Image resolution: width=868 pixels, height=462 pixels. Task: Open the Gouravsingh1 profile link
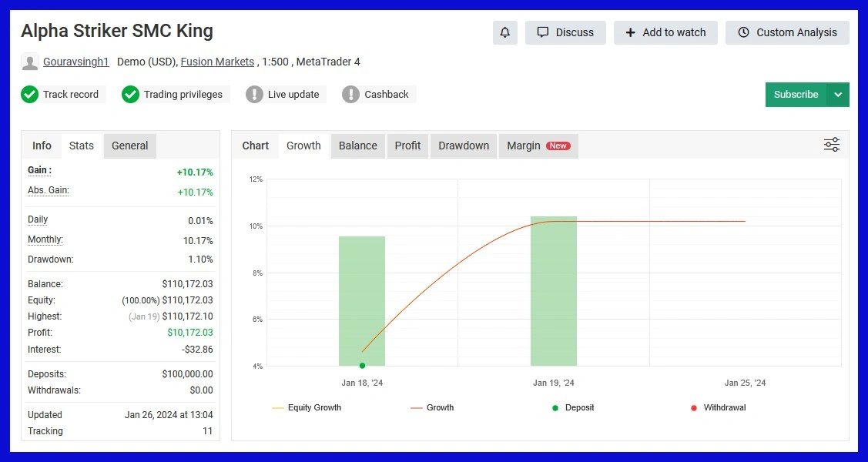76,62
